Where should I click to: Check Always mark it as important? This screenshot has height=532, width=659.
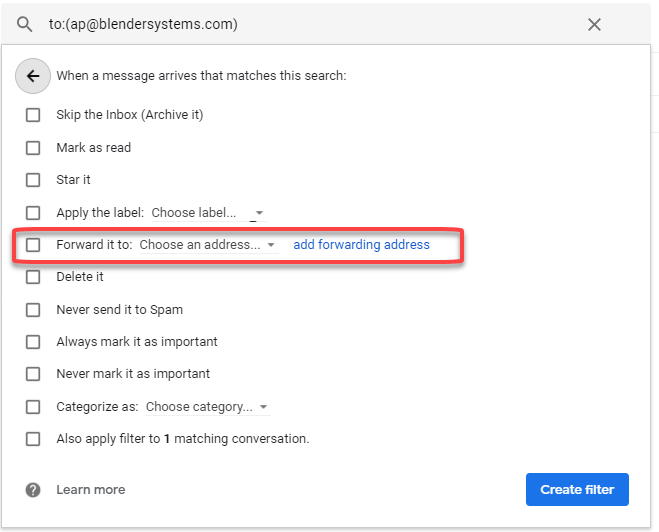click(33, 342)
